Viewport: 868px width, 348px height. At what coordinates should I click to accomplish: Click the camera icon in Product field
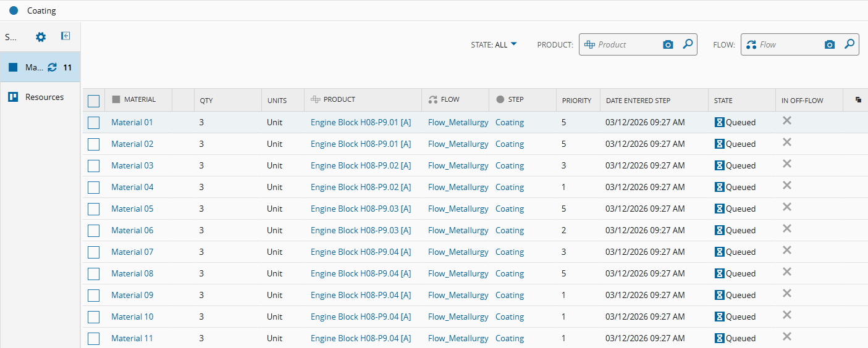click(668, 44)
